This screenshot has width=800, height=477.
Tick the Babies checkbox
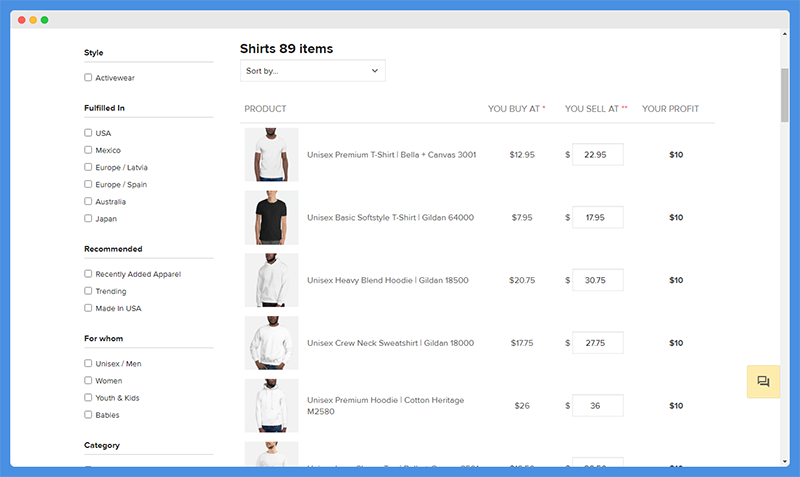[88, 415]
